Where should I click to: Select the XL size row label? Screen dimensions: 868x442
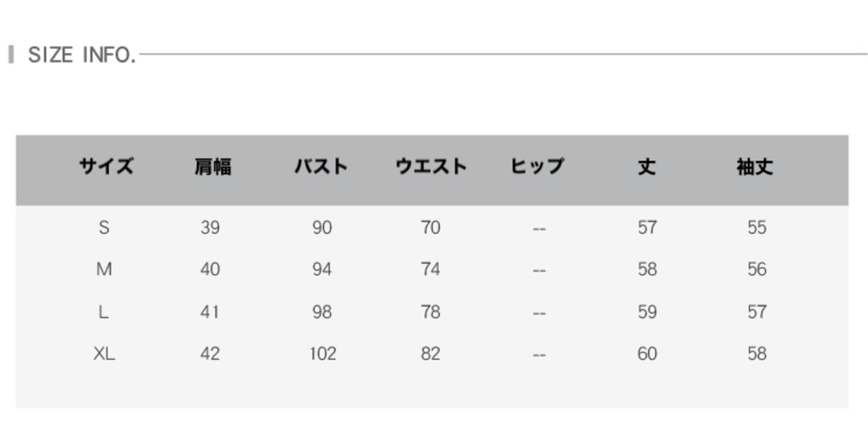(x=104, y=354)
